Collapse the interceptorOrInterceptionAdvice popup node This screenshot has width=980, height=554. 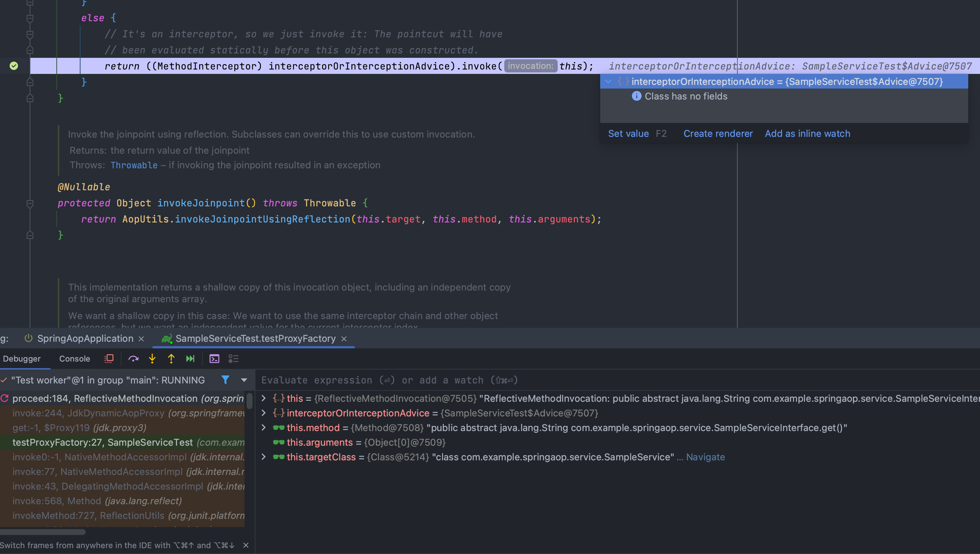pyautogui.click(x=608, y=82)
